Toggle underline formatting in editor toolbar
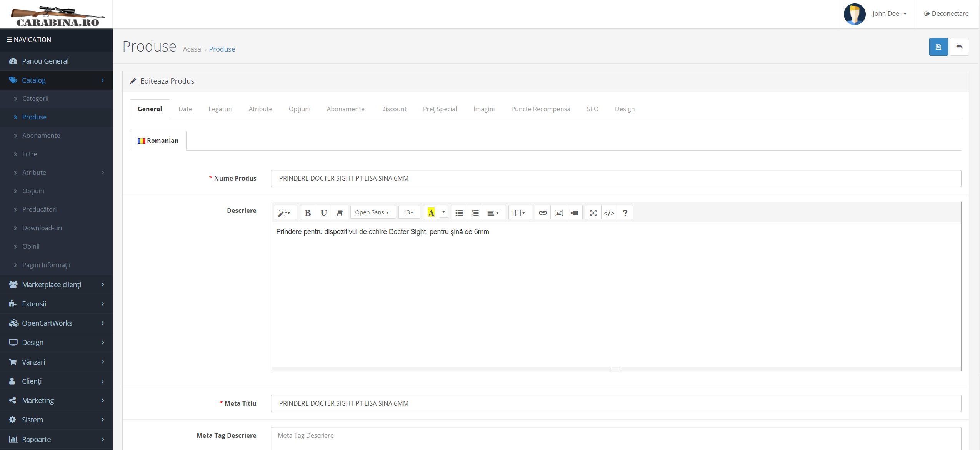Screen dimensions: 980x450 coord(324,213)
